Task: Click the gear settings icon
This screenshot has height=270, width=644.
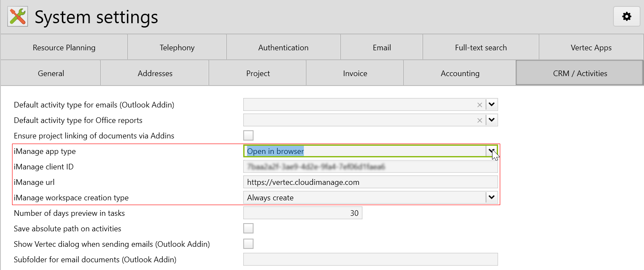Action: coord(627,17)
